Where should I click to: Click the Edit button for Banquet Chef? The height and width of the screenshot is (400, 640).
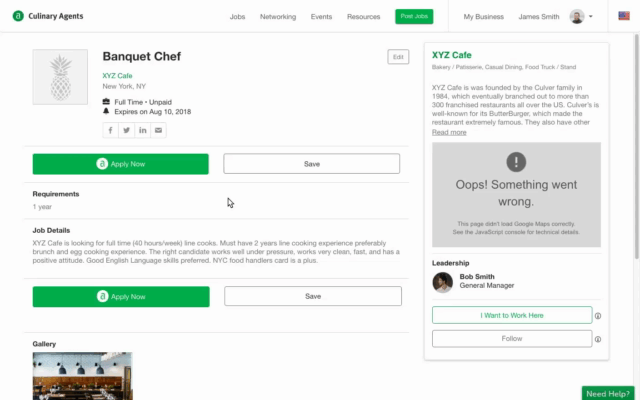(398, 57)
